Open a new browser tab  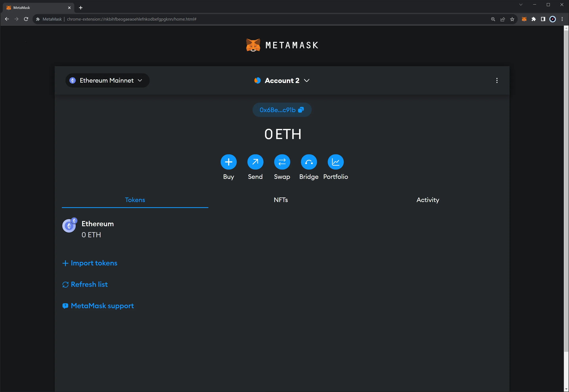click(x=81, y=8)
